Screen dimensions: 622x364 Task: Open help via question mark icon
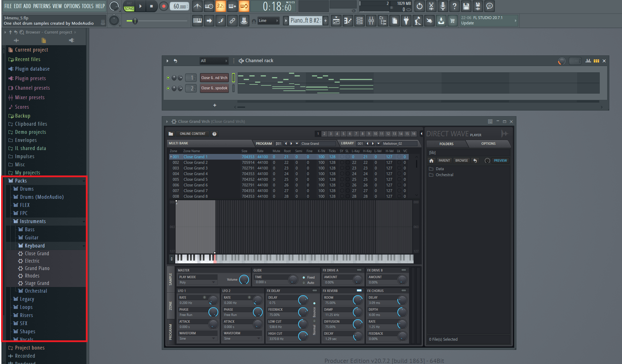[455, 6]
